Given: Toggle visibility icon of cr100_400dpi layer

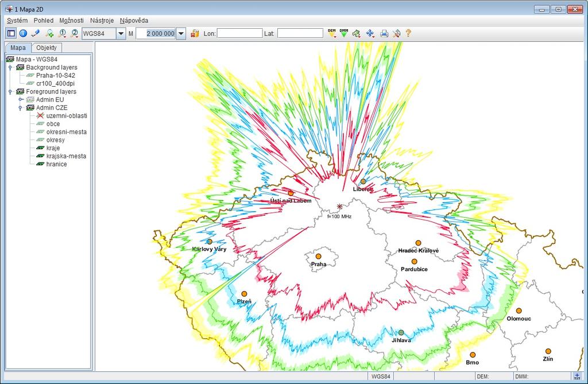Looking at the screenshot, I should pos(30,83).
